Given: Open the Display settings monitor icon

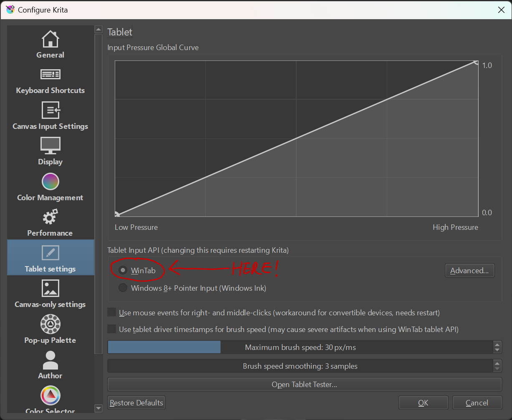Looking at the screenshot, I should (x=50, y=146).
